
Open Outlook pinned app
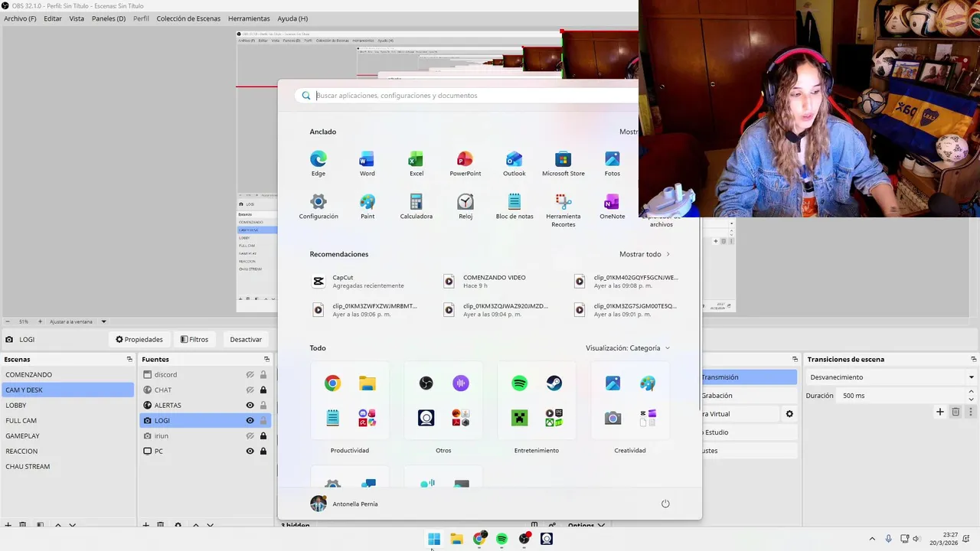coord(514,164)
